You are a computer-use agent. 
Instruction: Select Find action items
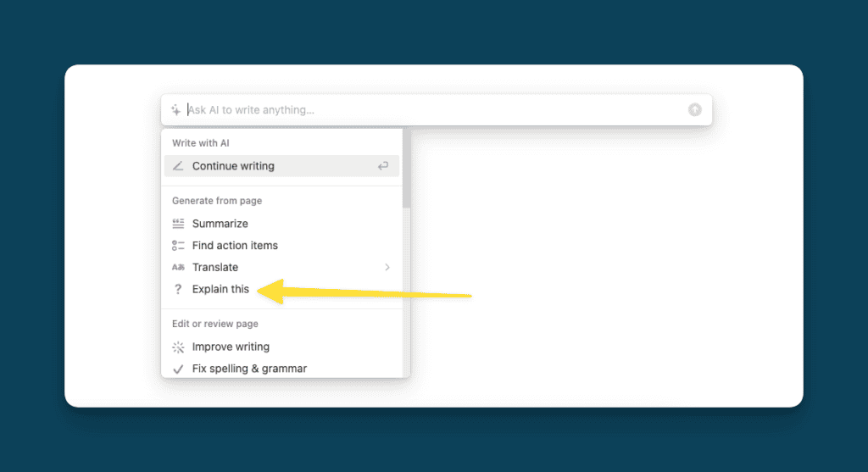pyautogui.click(x=235, y=246)
